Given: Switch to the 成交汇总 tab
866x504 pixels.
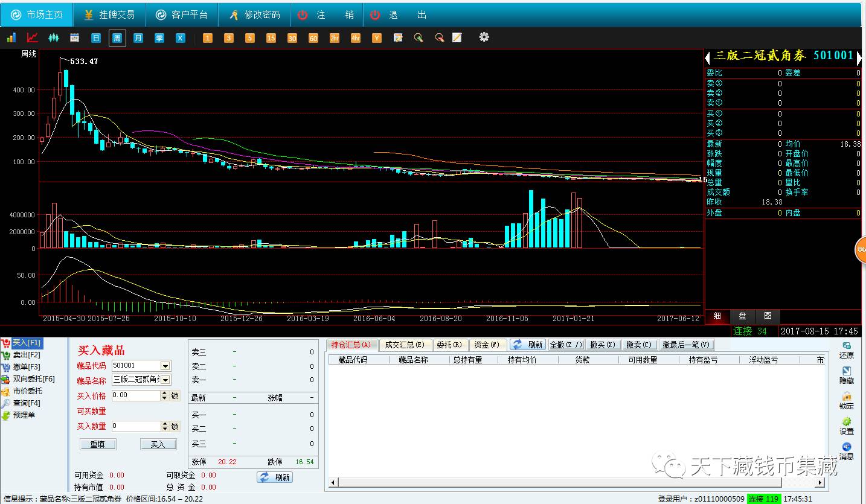Looking at the screenshot, I should (x=404, y=345).
